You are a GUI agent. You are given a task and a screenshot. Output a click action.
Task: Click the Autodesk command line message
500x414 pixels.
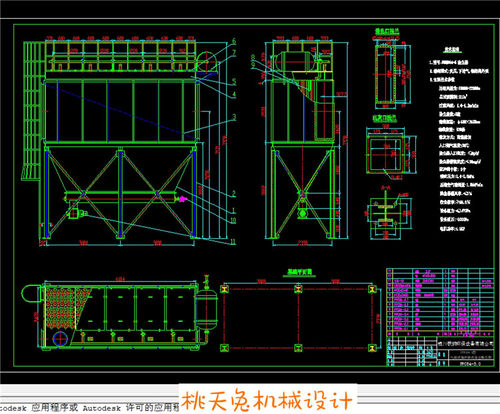click(x=89, y=407)
